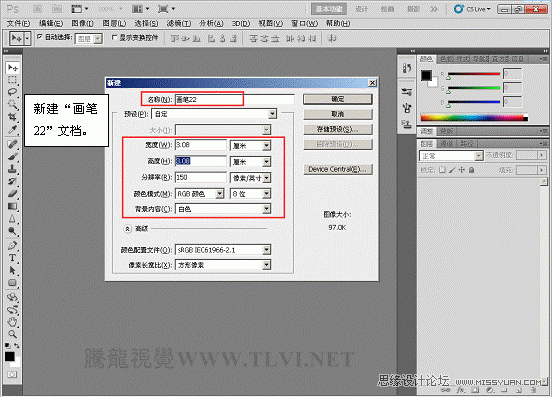Switch to the Essentials workspace button

point(329,9)
